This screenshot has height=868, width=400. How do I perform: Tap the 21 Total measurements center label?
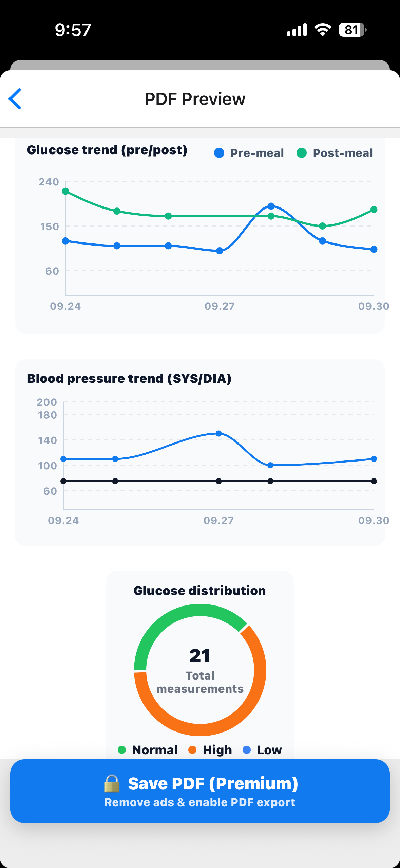click(200, 670)
